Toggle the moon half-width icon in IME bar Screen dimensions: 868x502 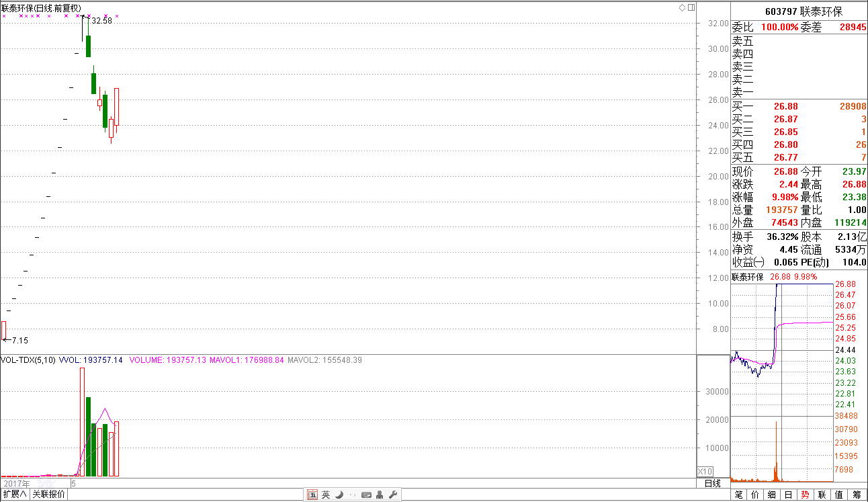tap(339, 495)
